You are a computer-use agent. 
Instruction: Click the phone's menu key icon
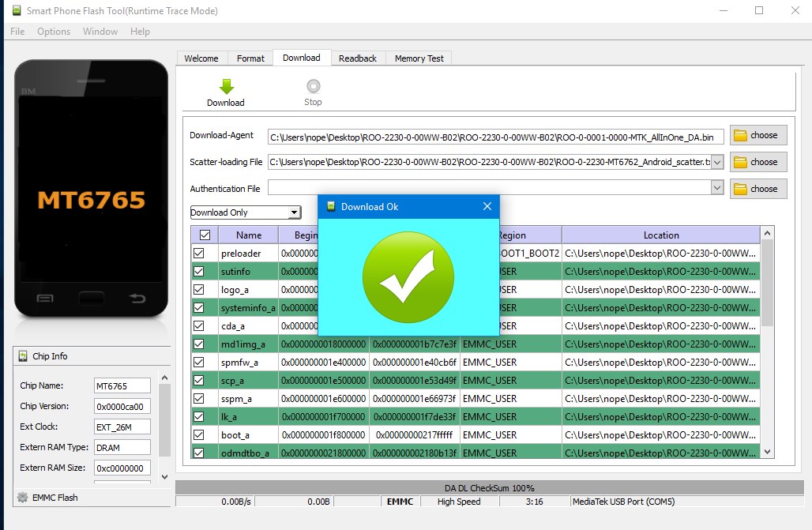(x=45, y=298)
